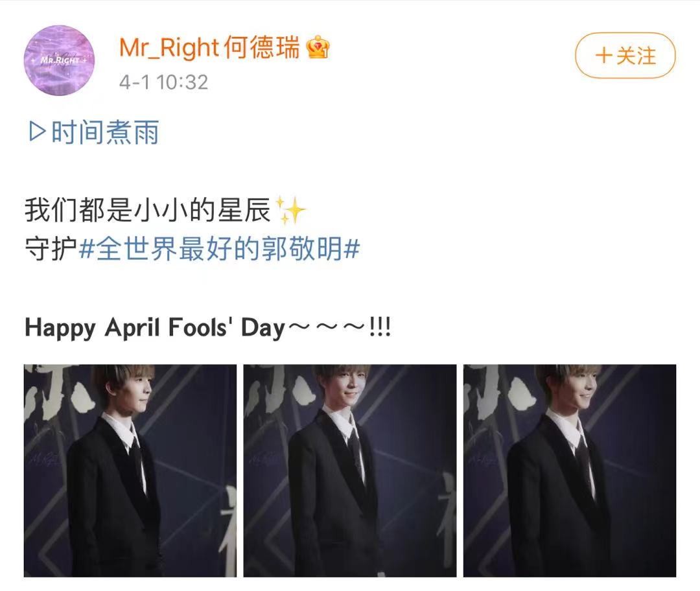The image size is (700, 591).
Task: Click the gold crown membership badge
Action: pos(318,47)
